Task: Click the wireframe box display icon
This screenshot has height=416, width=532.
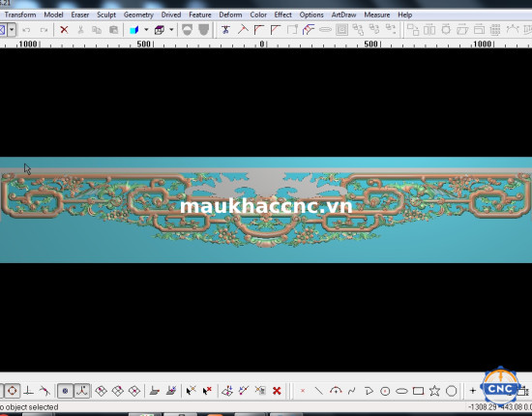Action: (160, 30)
